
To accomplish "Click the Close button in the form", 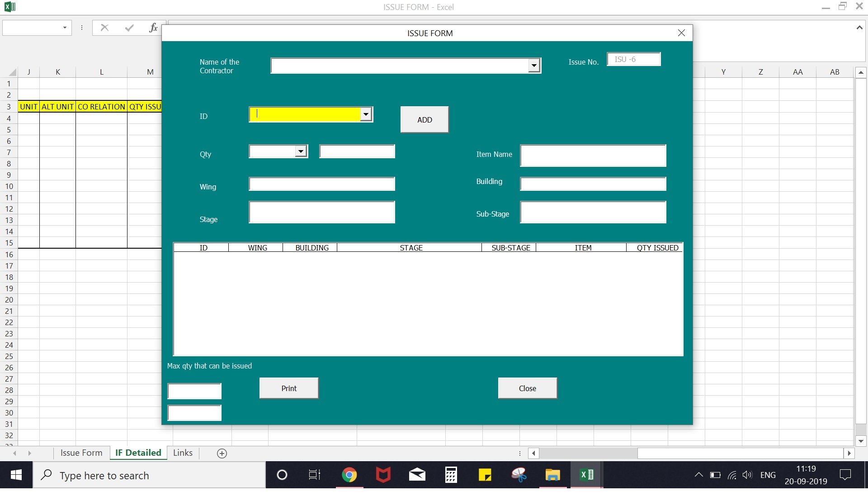I will 528,388.
